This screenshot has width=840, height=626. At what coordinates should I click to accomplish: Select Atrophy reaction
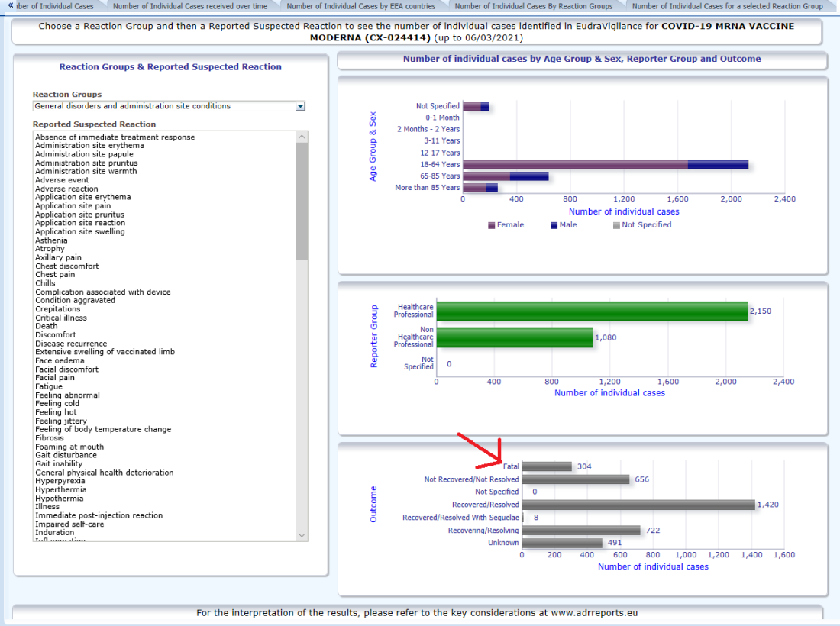point(50,249)
